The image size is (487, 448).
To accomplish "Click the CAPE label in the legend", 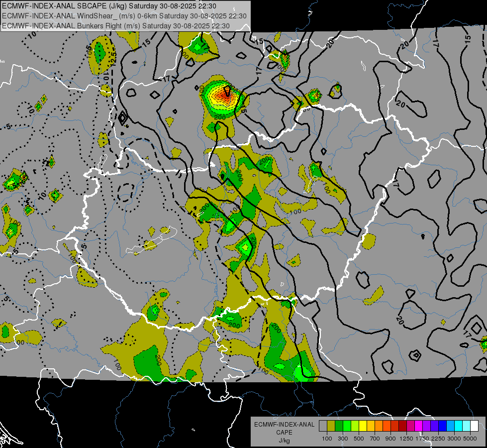I will [284, 433].
